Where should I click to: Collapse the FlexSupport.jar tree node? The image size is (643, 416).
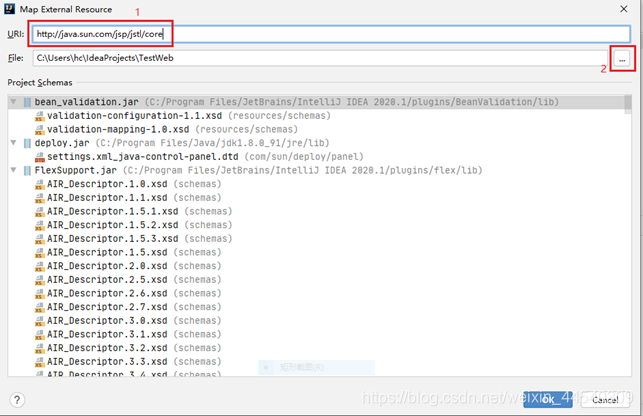(14, 170)
